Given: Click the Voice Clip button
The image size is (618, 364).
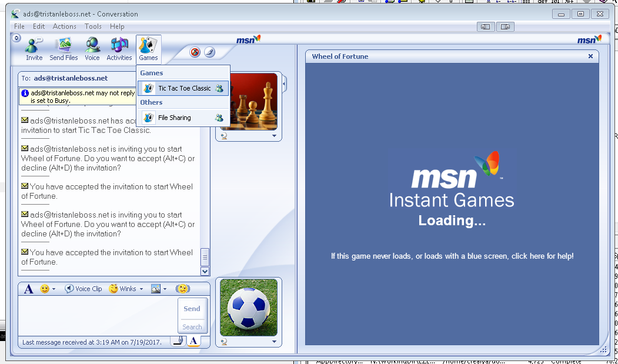Looking at the screenshot, I should tap(83, 289).
